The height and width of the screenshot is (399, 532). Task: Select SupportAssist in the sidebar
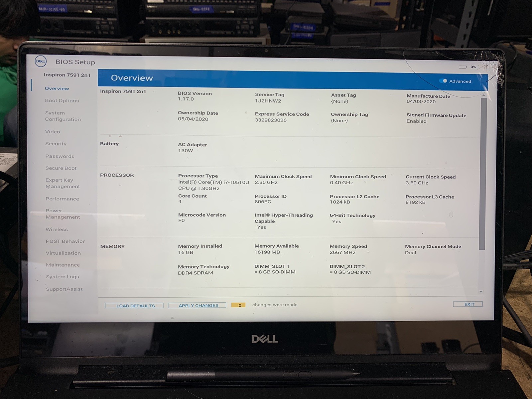pyautogui.click(x=64, y=289)
